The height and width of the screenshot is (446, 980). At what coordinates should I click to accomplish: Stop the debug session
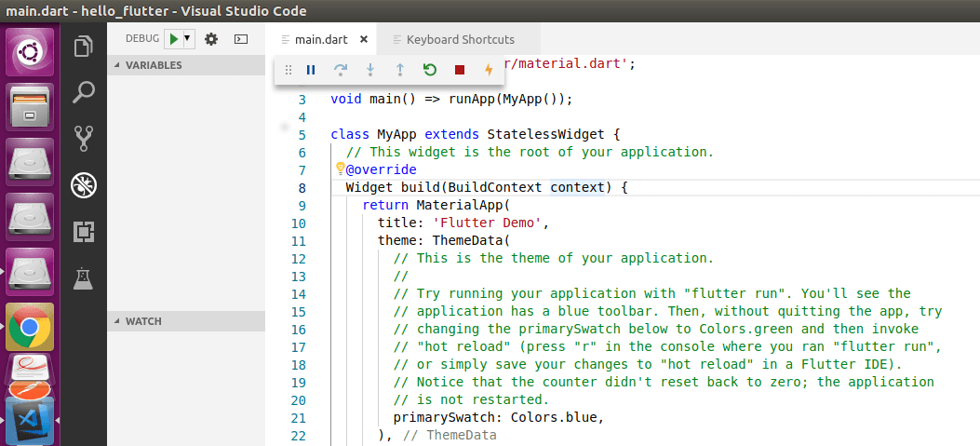click(459, 70)
